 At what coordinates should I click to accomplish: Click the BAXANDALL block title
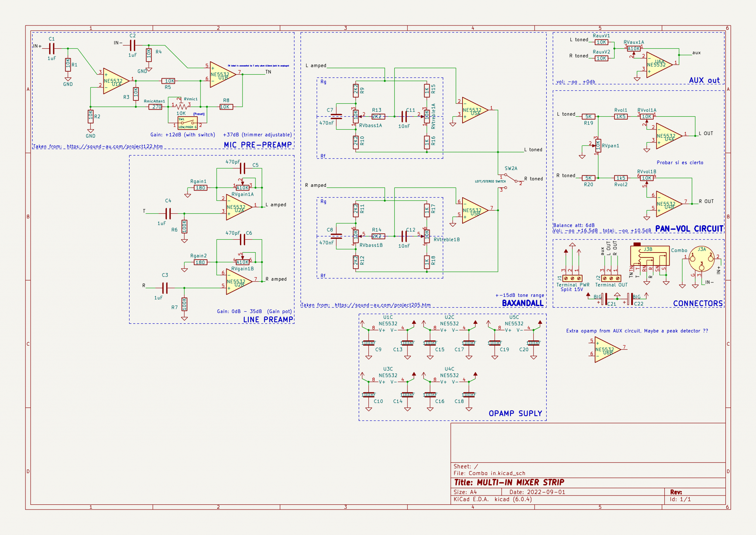point(523,303)
